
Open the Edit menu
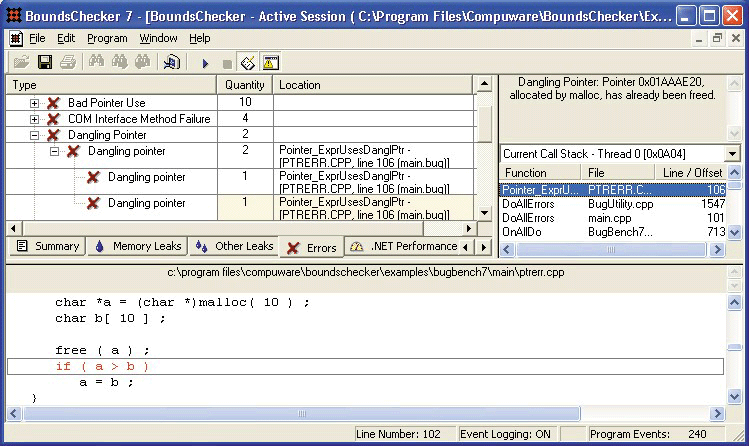pyautogui.click(x=66, y=38)
